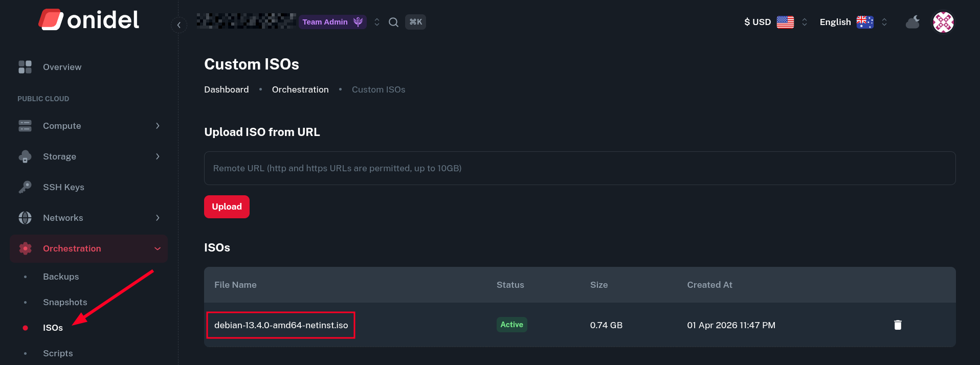This screenshot has height=365, width=980.
Task: Click the onidel logo
Action: [88, 20]
